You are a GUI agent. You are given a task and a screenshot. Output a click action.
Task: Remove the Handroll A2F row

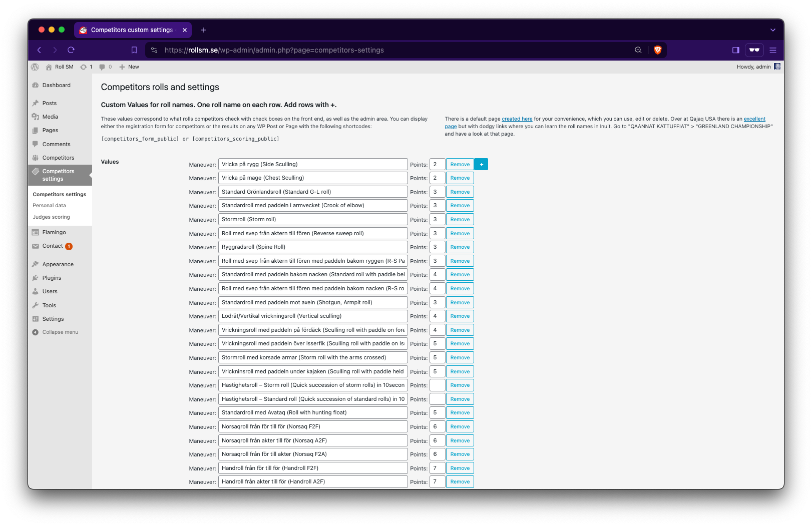pos(460,482)
